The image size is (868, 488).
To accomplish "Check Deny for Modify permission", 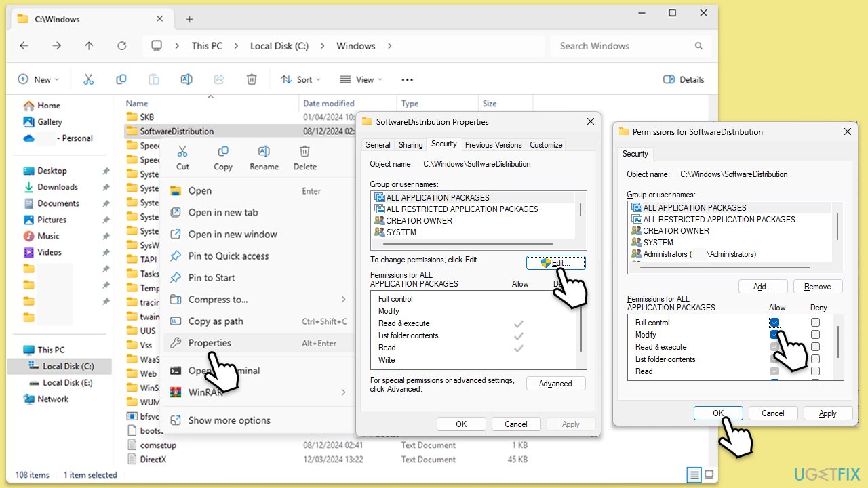I will click(815, 335).
